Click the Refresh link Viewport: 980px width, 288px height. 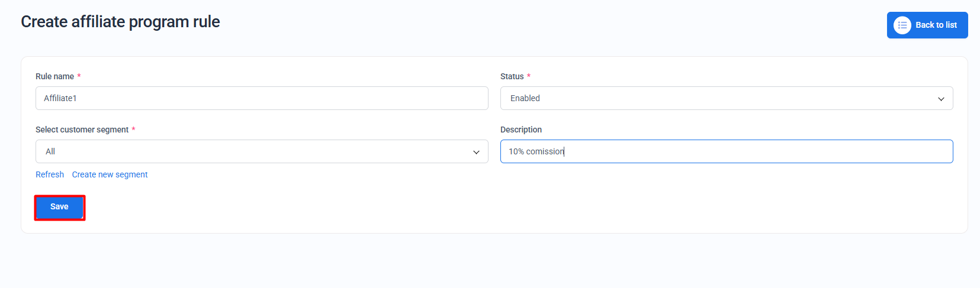50,174
